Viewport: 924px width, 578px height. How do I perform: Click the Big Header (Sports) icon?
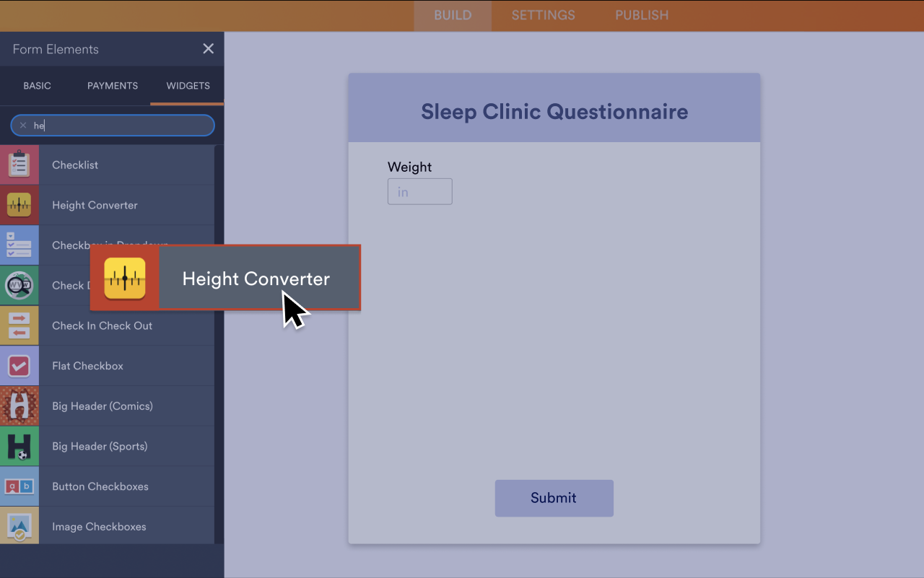[19, 446]
